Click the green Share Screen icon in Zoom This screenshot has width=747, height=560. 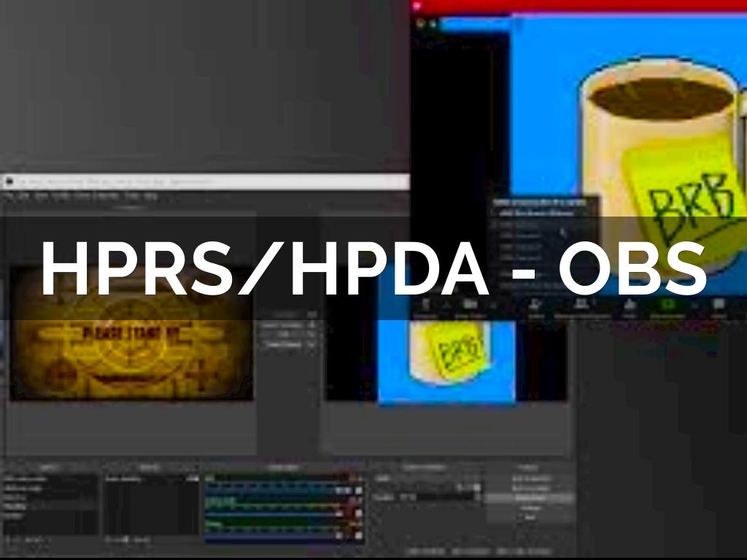(x=670, y=305)
